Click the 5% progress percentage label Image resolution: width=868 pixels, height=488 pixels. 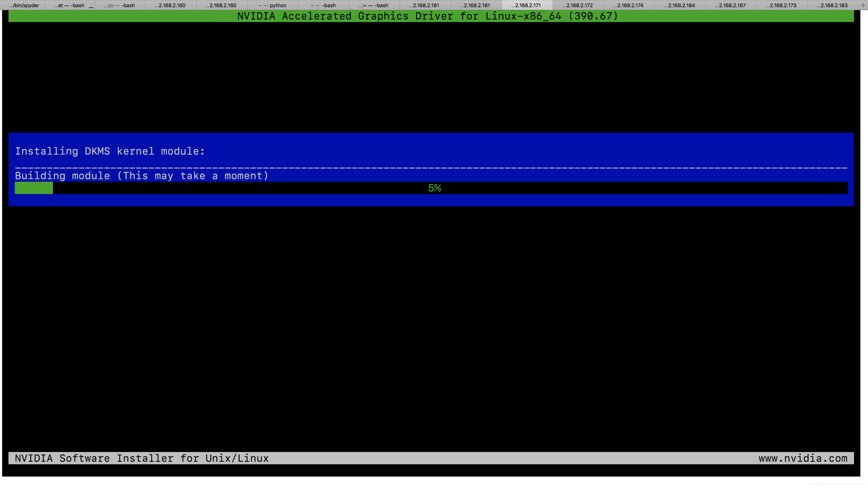(434, 188)
